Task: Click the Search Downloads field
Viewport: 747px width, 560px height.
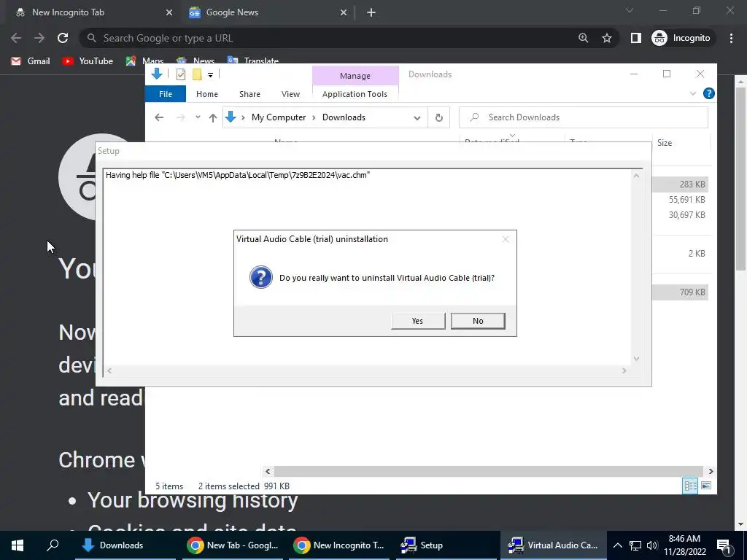Action: coord(584,117)
